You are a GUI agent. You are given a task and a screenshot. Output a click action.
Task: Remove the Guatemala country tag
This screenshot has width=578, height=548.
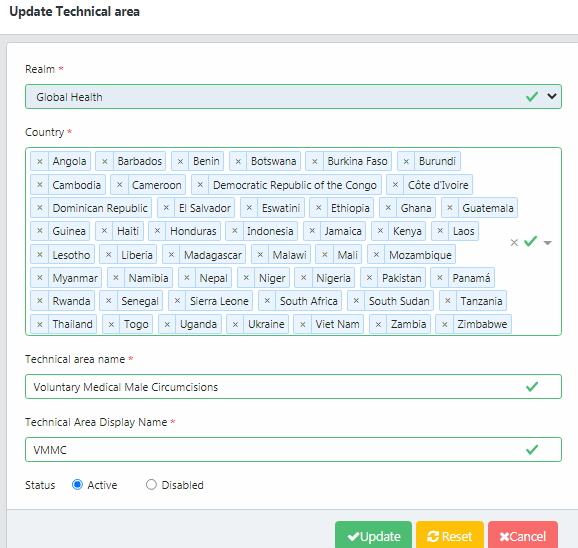coord(450,208)
